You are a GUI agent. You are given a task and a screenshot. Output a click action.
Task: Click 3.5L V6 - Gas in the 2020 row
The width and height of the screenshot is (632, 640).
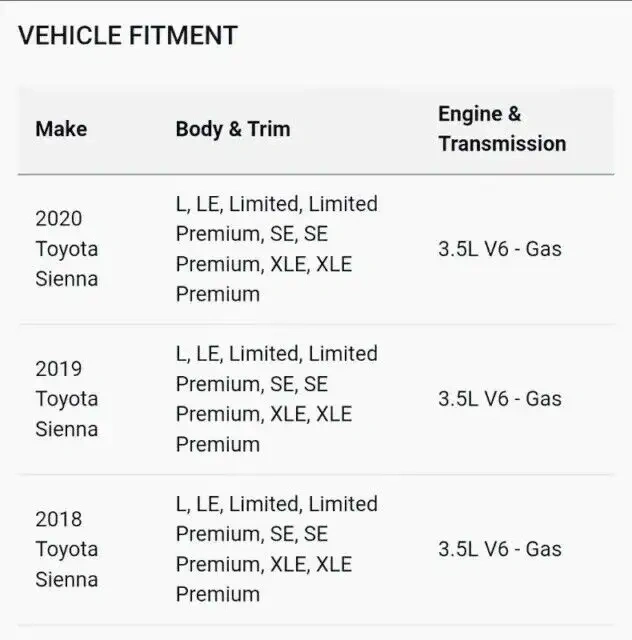499,249
